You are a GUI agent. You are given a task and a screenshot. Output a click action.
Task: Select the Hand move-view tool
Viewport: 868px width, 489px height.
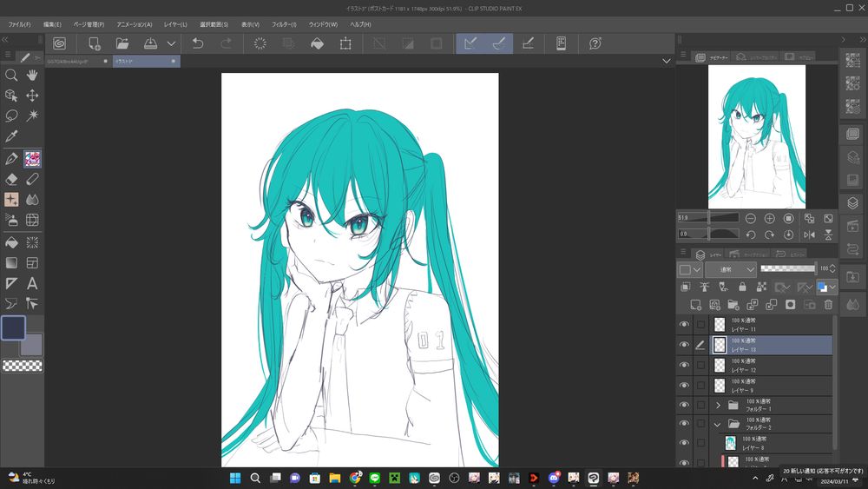(32, 76)
